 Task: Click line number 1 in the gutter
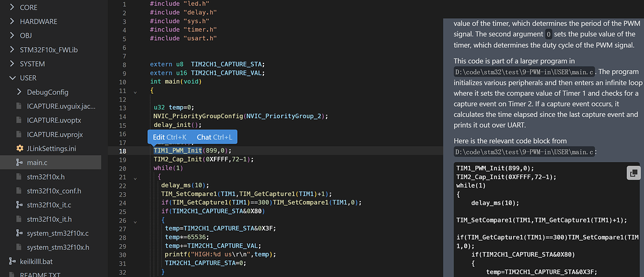(x=125, y=4)
